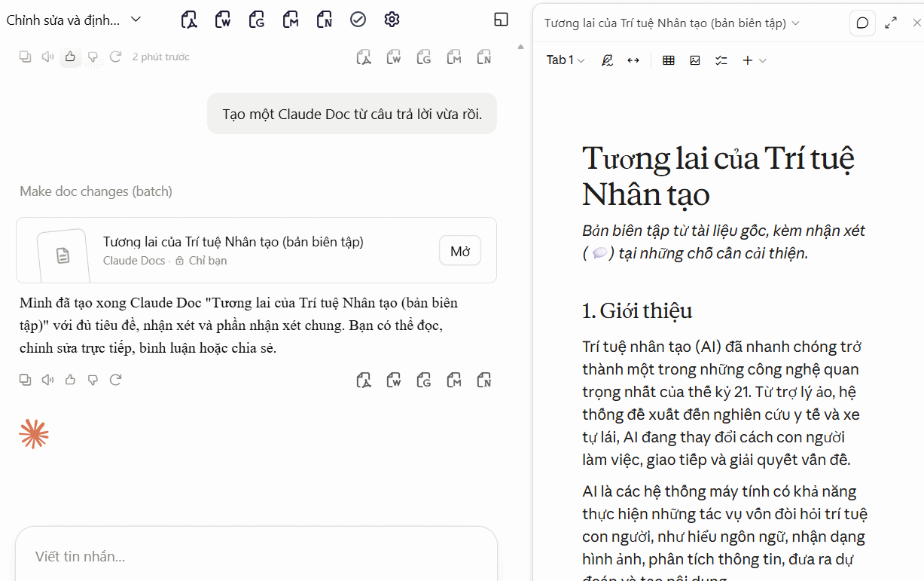Viewport: 924px width, 581px height.
Task: Regenerate the latest Claude Doc response
Action: click(116, 380)
